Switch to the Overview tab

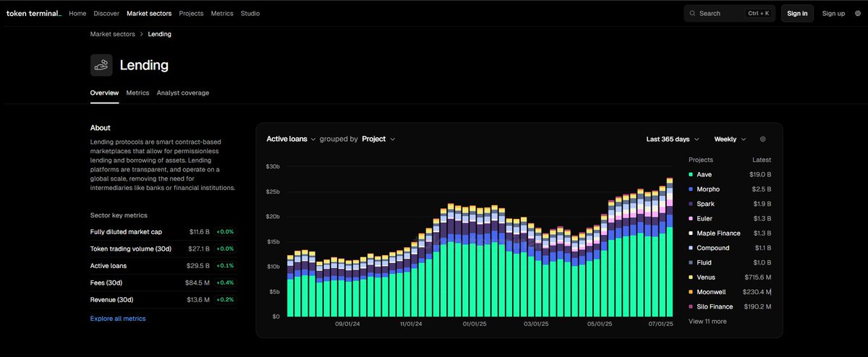104,93
